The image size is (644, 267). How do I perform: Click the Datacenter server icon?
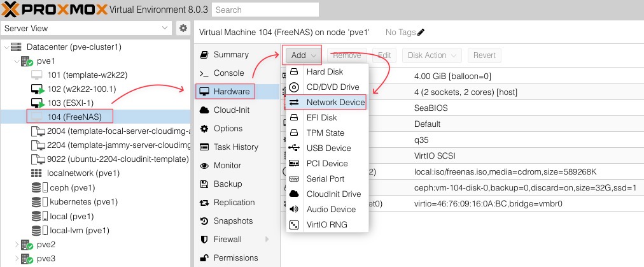(x=16, y=47)
